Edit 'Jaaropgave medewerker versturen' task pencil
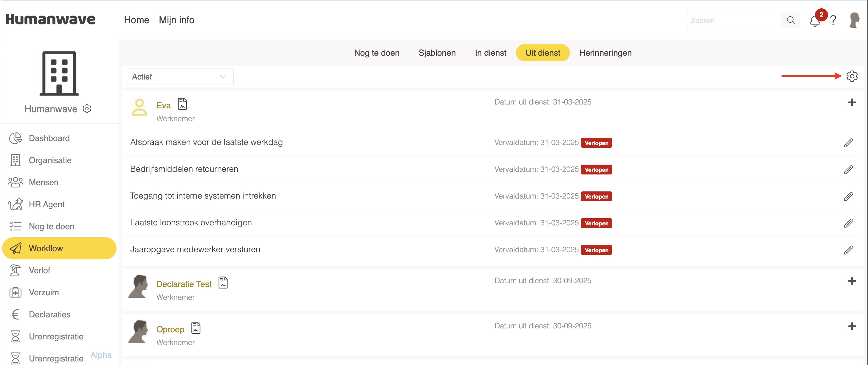This screenshot has height=365, width=868. 848,250
